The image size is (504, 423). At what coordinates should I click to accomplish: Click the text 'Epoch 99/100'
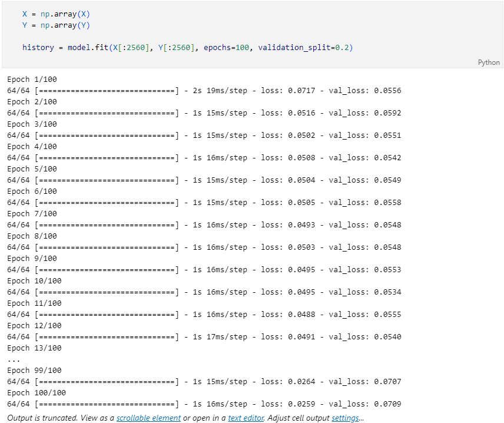pos(34,370)
